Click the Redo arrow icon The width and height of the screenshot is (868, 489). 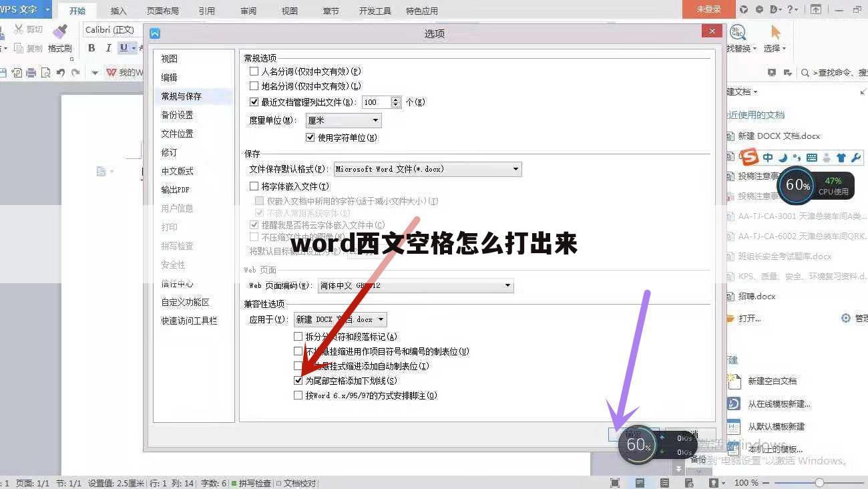tap(75, 73)
